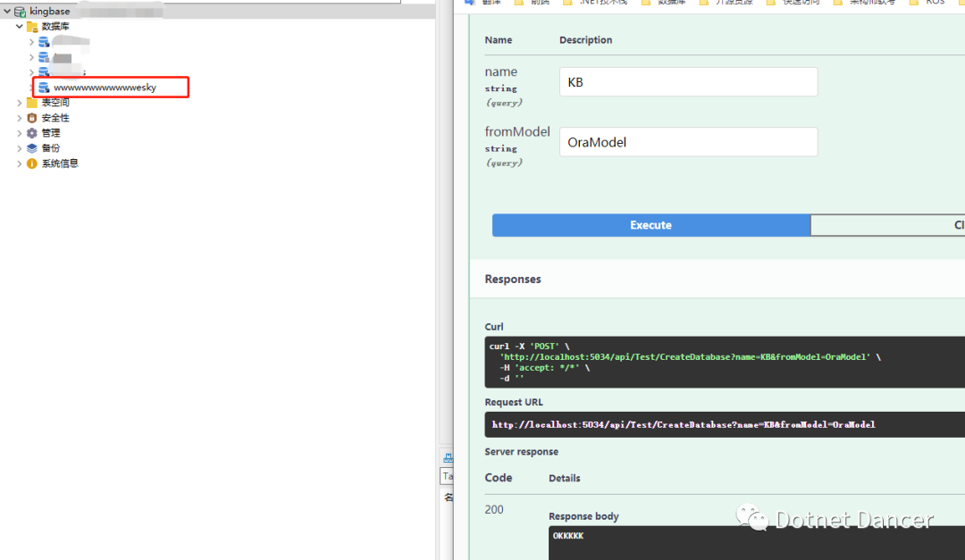The width and height of the screenshot is (965, 560).
Task: Click the curl command code block
Action: (725, 362)
